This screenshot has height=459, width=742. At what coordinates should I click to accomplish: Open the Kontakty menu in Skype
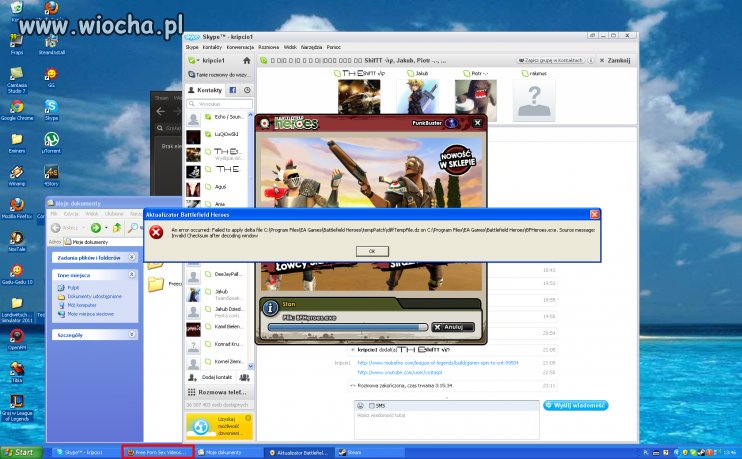(212, 47)
